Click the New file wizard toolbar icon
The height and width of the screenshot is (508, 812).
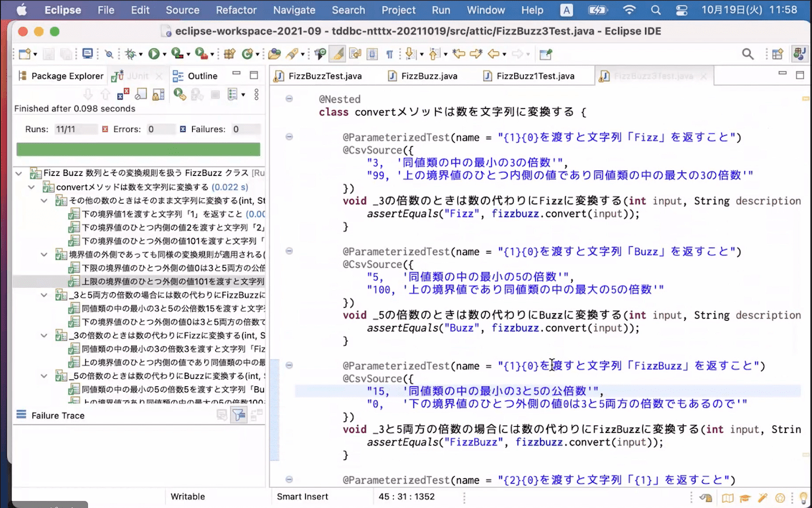click(24, 54)
